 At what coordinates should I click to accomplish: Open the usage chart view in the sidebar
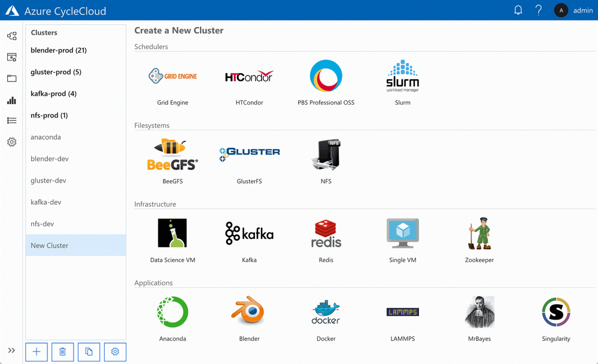pos(11,100)
